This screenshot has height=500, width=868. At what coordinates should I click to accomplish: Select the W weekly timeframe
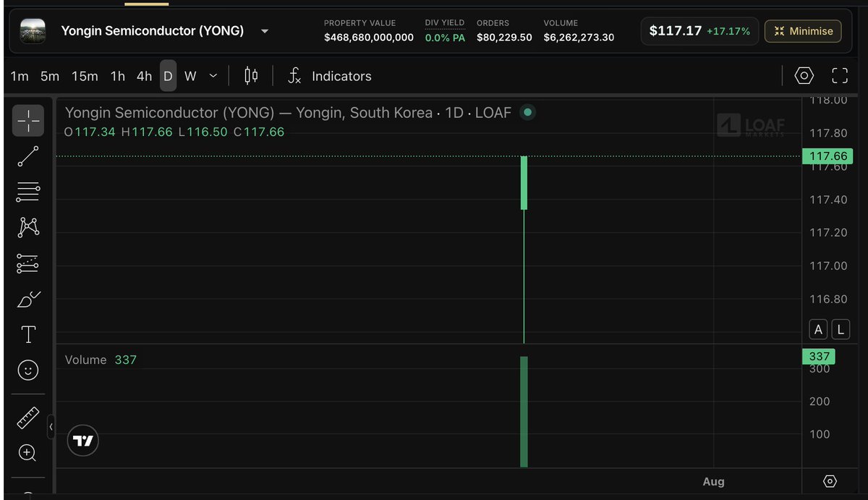click(x=190, y=76)
